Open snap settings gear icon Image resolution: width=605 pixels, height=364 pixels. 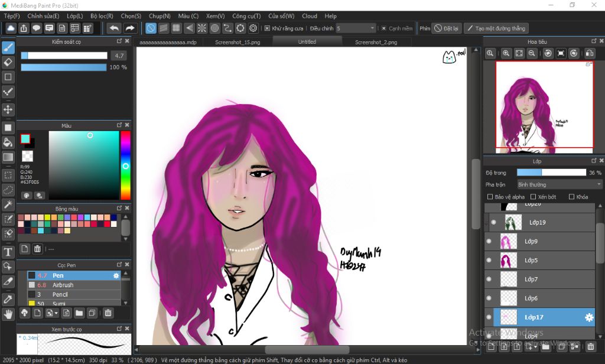pyautogui.click(x=253, y=28)
